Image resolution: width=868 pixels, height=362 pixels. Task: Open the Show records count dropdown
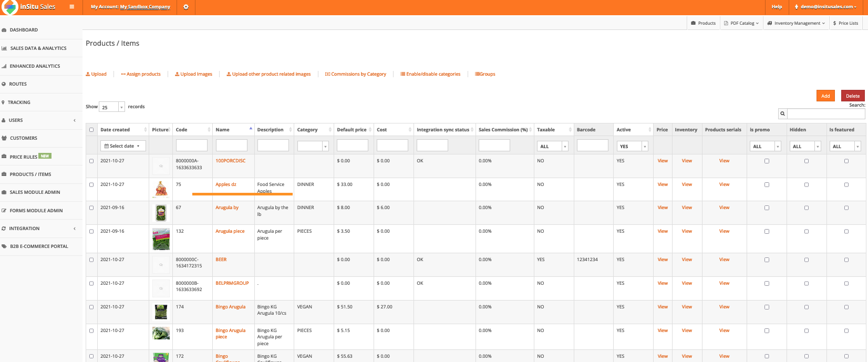(113, 107)
